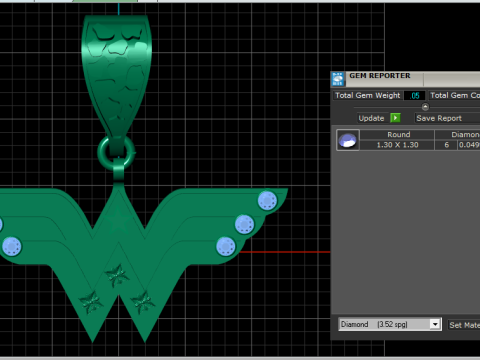Viewport: 480px width, 360px height.
Task: Click the green Update play icon
Action: pyautogui.click(x=395, y=118)
